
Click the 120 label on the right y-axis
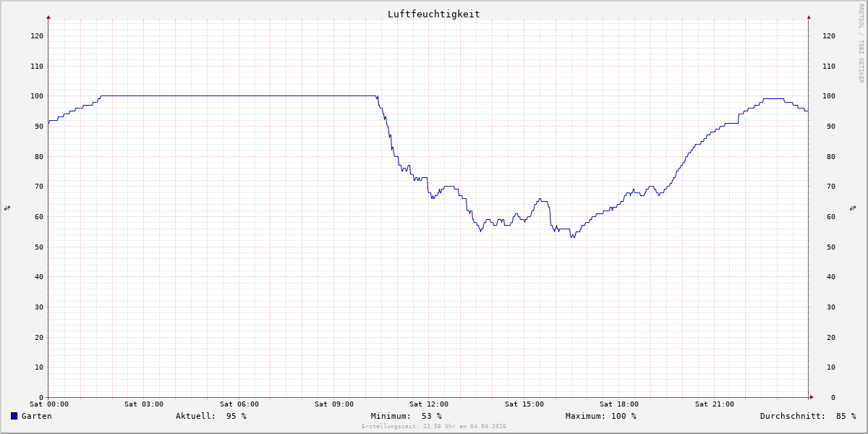[828, 36]
